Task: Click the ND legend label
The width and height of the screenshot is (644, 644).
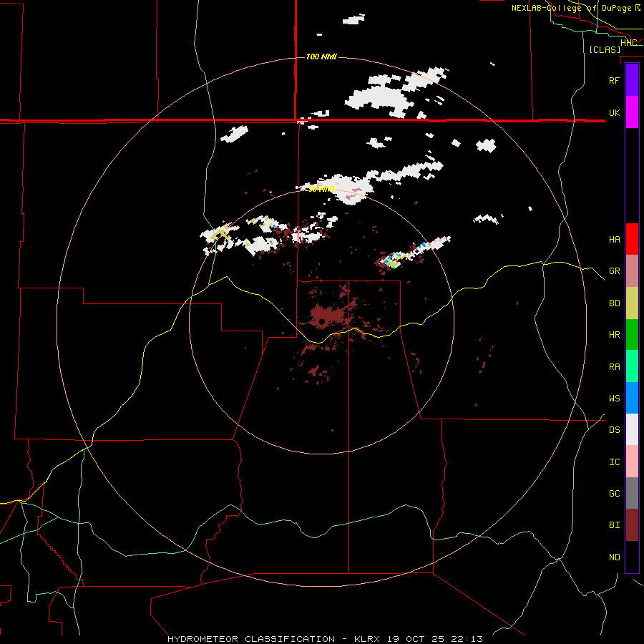Action: tap(614, 557)
